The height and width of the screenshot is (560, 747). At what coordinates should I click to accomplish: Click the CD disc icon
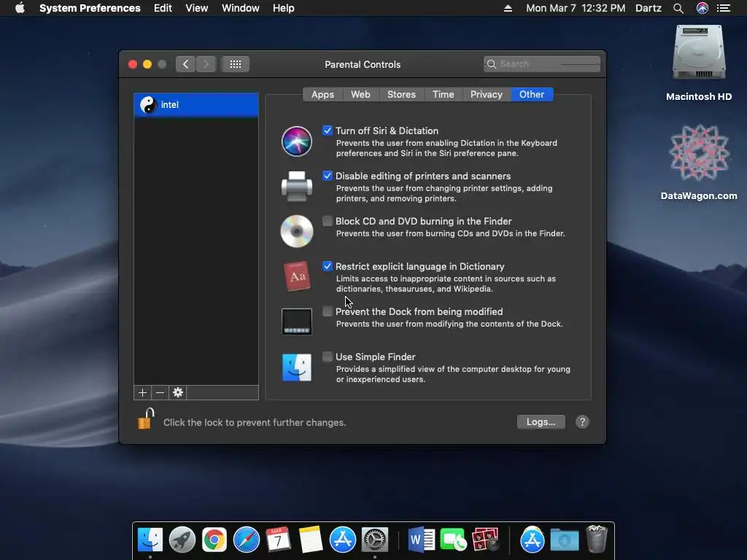296,231
